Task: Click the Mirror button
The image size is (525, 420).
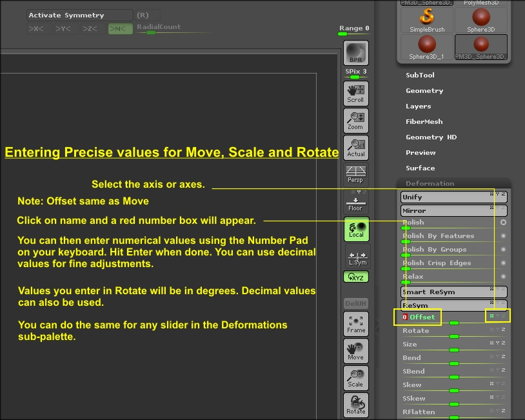Action: point(453,210)
